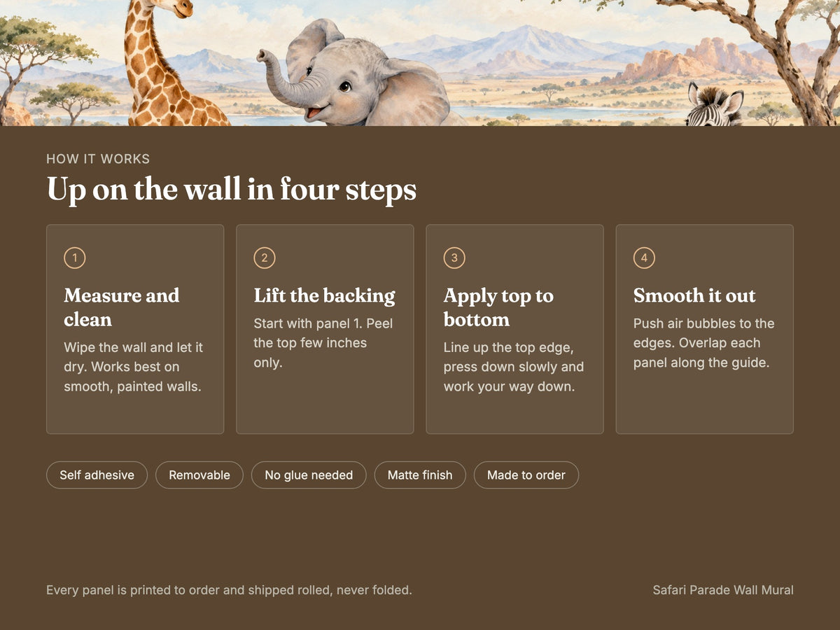
Task: Click the No glue needed pill
Action: [309, 475]
